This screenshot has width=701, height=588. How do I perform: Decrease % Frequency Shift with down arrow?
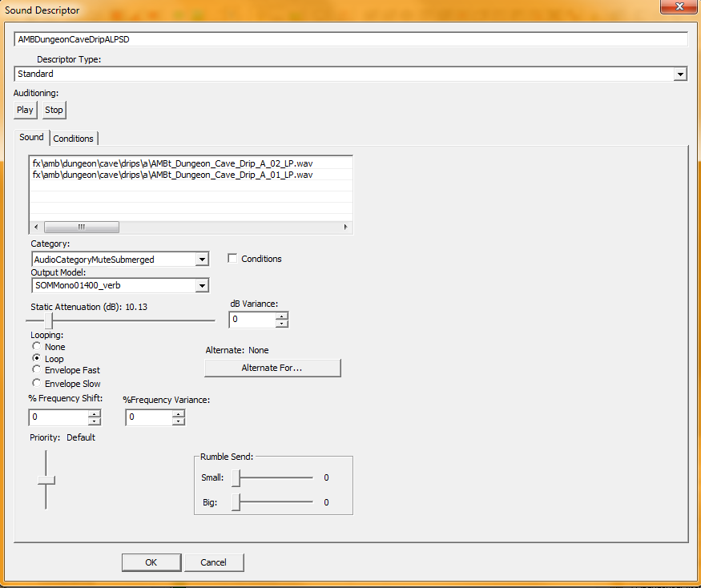[x=95, y=421]
